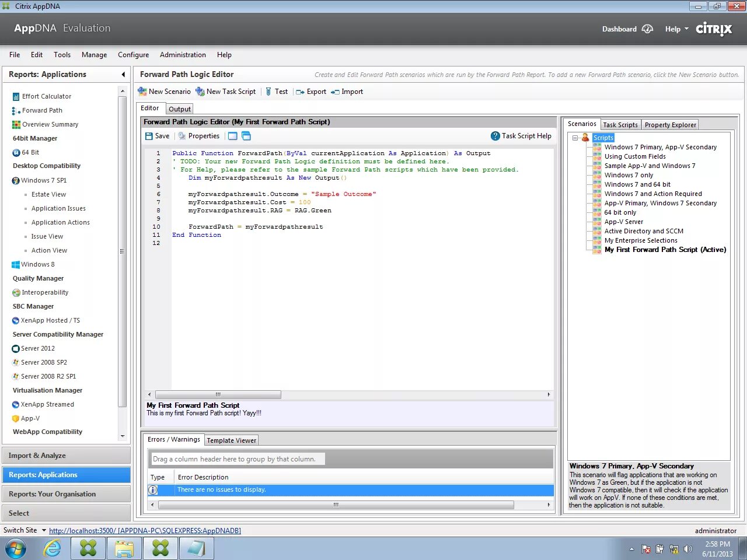Viewport: 747px width, 560px height.
Task: Open XenApp Streamed report
Action: (x=43, y=404)
